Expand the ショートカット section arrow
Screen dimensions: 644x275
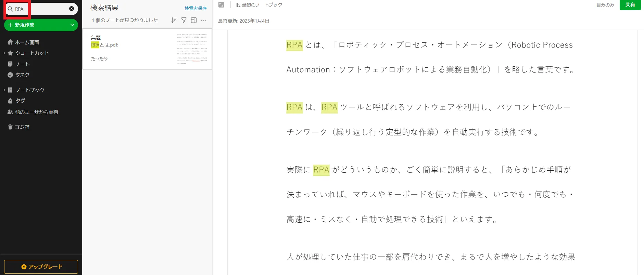point(4,53)
